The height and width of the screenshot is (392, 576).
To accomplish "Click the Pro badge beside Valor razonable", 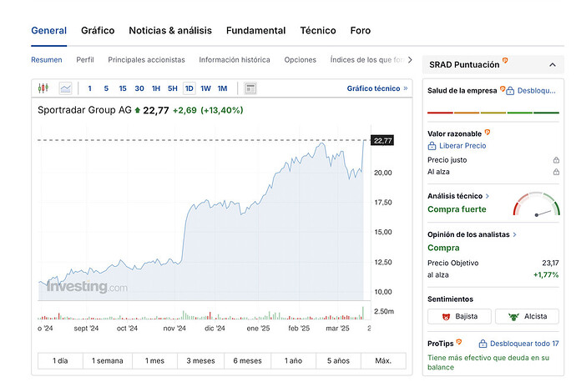I will tap(488, 132).
